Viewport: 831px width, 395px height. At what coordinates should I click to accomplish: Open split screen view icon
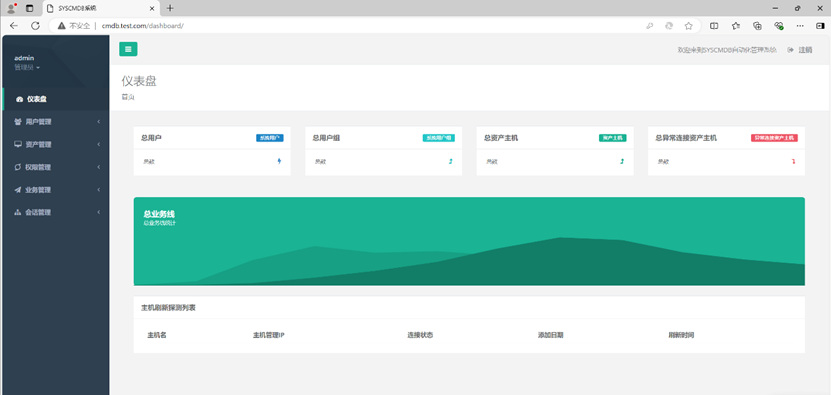coord(714,25)
